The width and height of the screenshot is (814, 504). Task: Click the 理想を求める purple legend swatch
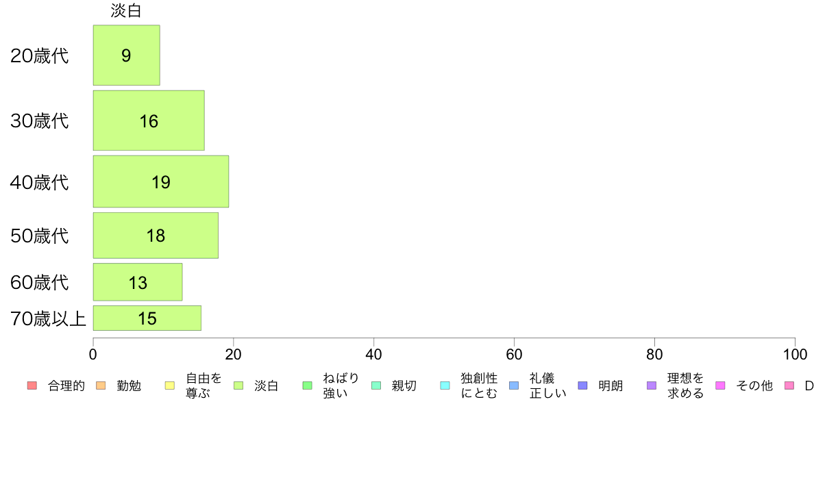point(652,386)
